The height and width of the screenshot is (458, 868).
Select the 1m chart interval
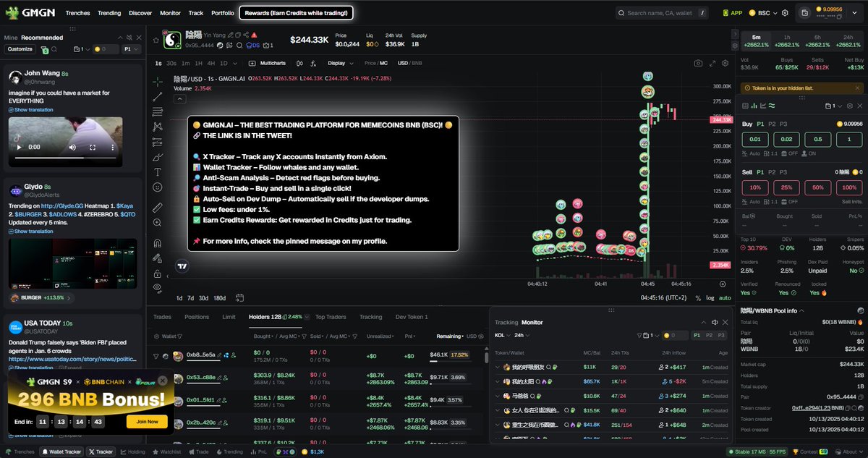click(185, 64)
